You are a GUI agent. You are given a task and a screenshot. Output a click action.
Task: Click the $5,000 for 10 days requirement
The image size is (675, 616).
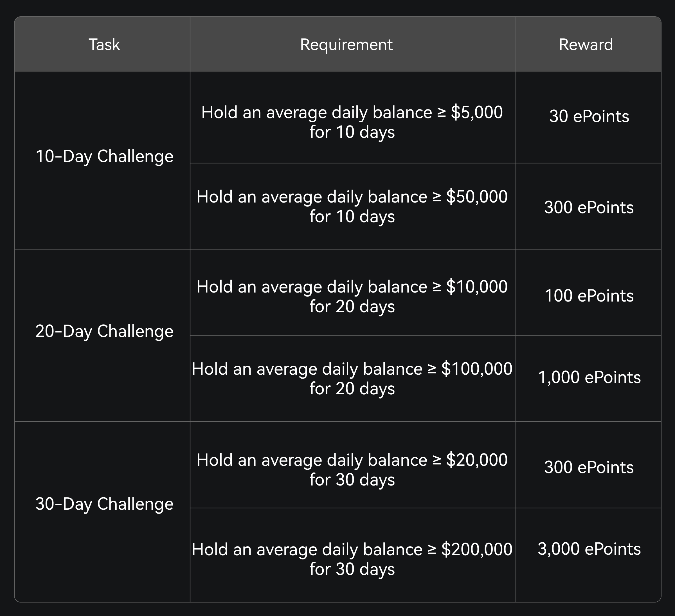tap(352, 122)
